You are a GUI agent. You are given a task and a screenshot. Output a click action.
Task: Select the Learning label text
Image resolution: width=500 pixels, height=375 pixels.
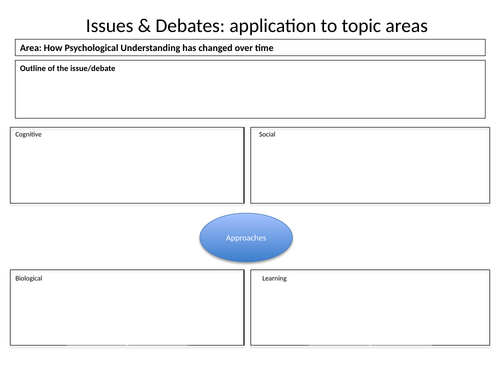pyautogui.click(x=274, y=279)
